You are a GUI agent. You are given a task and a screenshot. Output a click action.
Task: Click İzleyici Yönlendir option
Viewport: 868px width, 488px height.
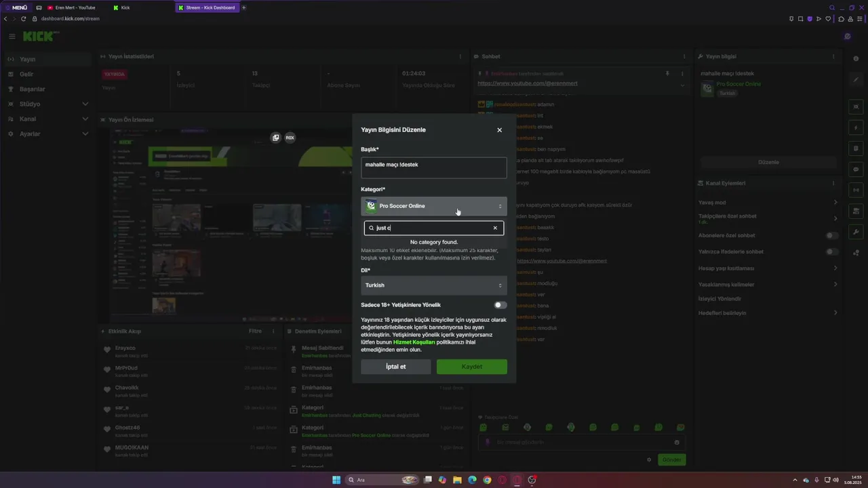coord(719,299)
